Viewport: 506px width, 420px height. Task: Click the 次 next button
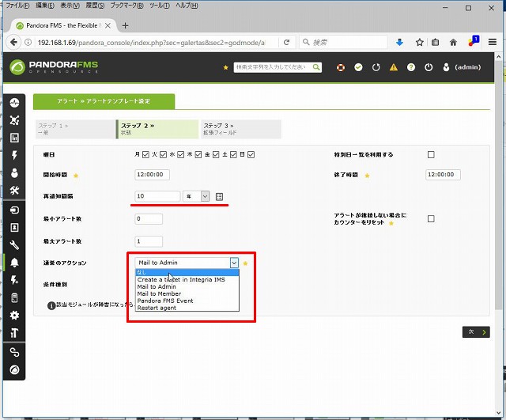pyautogui.click(x=476, y=332)
